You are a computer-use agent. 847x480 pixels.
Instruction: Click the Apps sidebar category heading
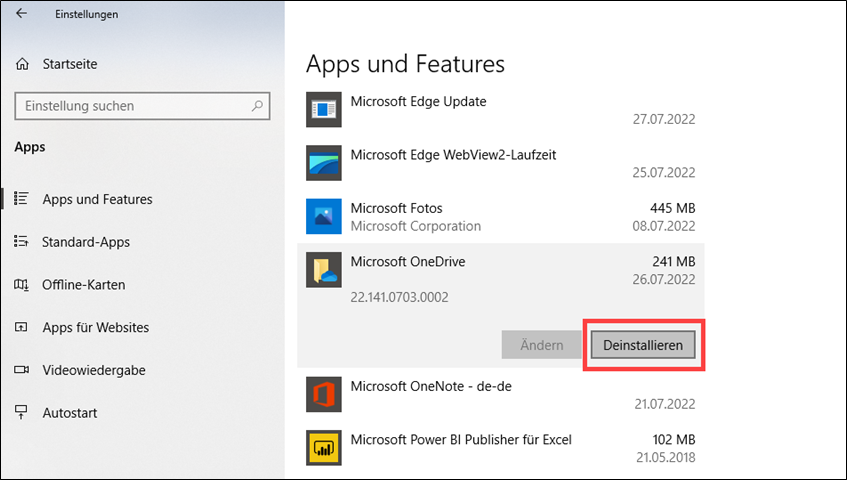coord(30,147)
